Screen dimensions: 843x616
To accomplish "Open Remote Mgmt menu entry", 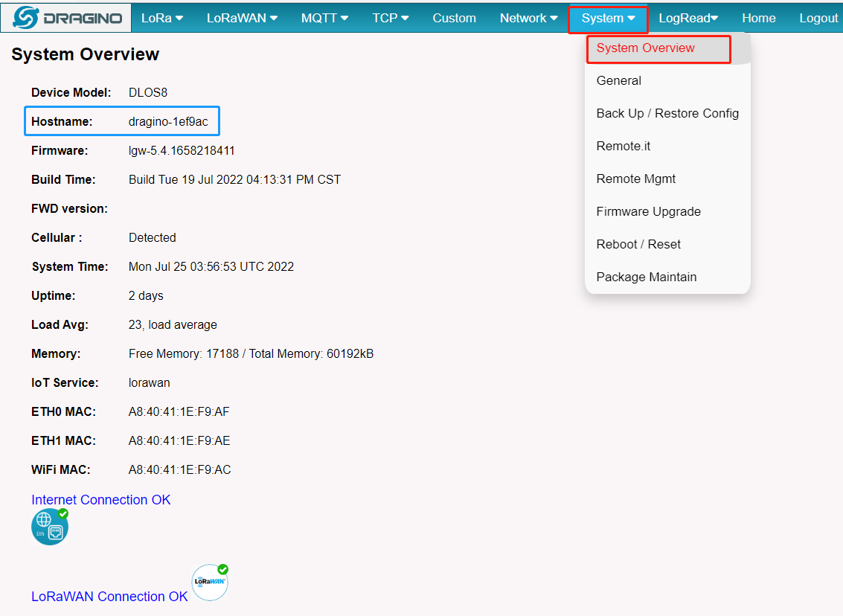I will [x=667, y=179].
